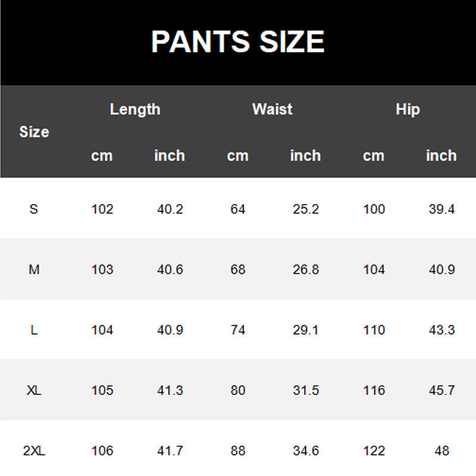476x476 pixels.
Task: Click the 102 length cm value
Action: tap(102, 209)
